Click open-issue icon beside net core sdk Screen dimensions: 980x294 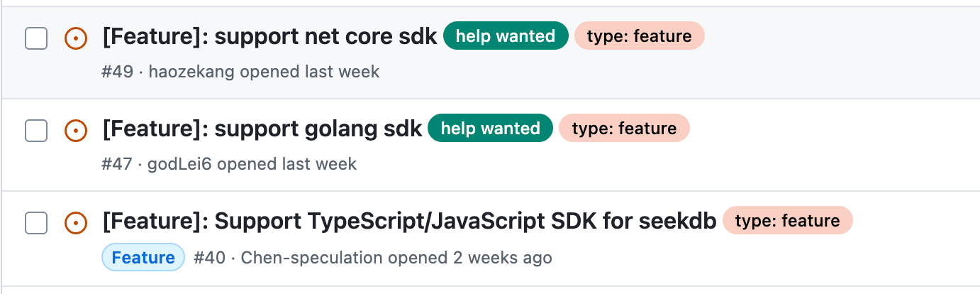76,38
